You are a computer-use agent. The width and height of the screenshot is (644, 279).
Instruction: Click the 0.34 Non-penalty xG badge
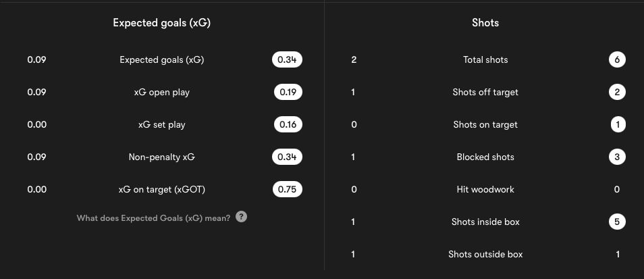[x=287, y=157]
